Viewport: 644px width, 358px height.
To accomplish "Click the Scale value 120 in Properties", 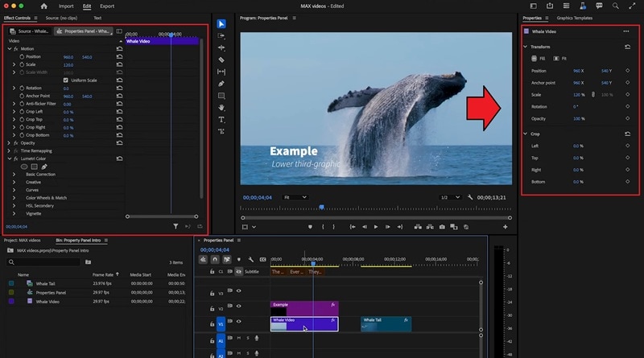I will (x=577, y=94).
